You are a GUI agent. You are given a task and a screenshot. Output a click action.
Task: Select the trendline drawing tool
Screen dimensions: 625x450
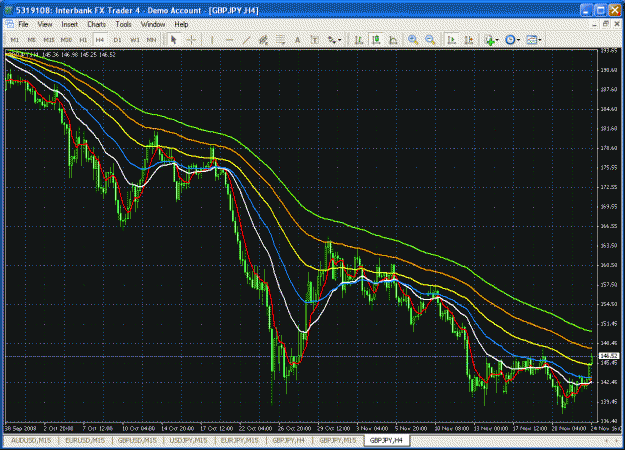coord(246,40)
